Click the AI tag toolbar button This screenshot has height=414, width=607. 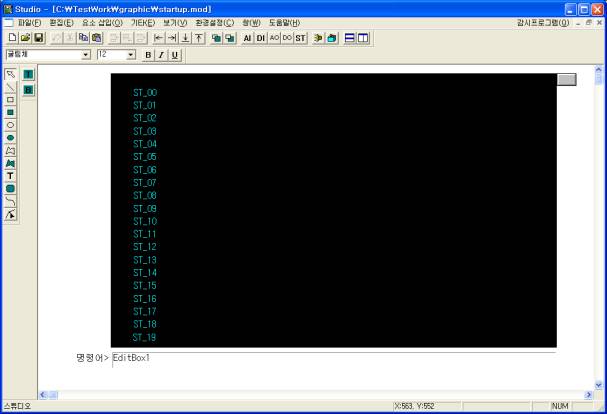(247, 38)
